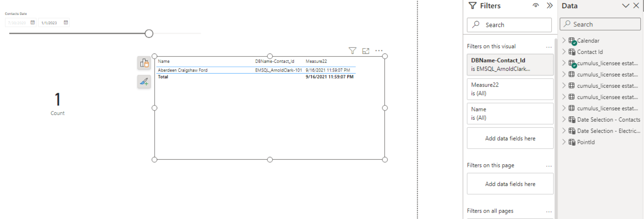Open options for Filters on this page
The height and width of the screenshot is (219, 644).
tap(549, 166)
